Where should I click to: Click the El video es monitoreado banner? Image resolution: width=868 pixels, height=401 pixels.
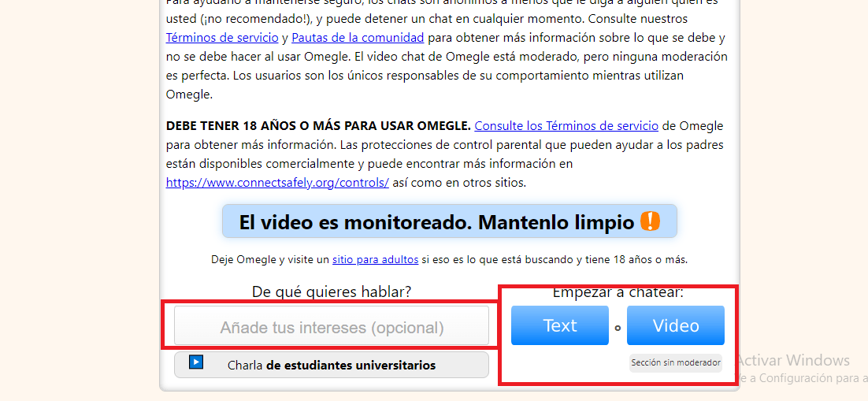450,221
